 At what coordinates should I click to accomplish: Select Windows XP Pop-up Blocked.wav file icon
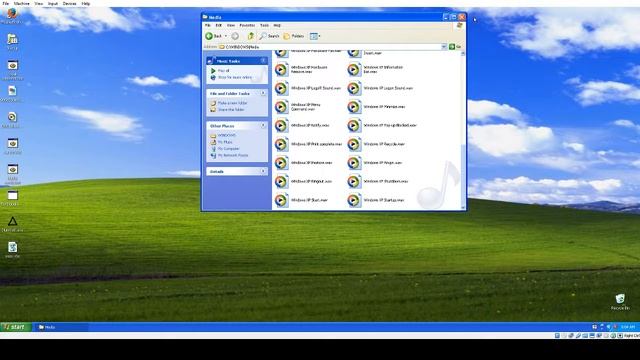point(354,125)
